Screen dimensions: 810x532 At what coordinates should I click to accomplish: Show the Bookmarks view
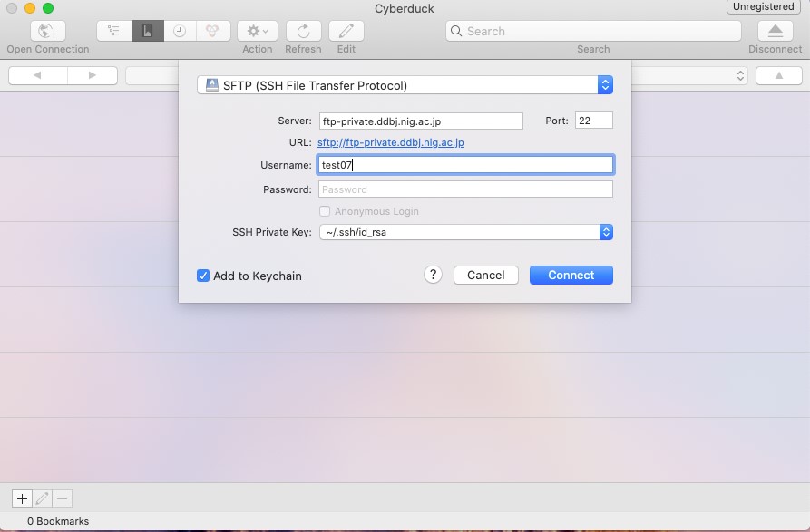146,31
